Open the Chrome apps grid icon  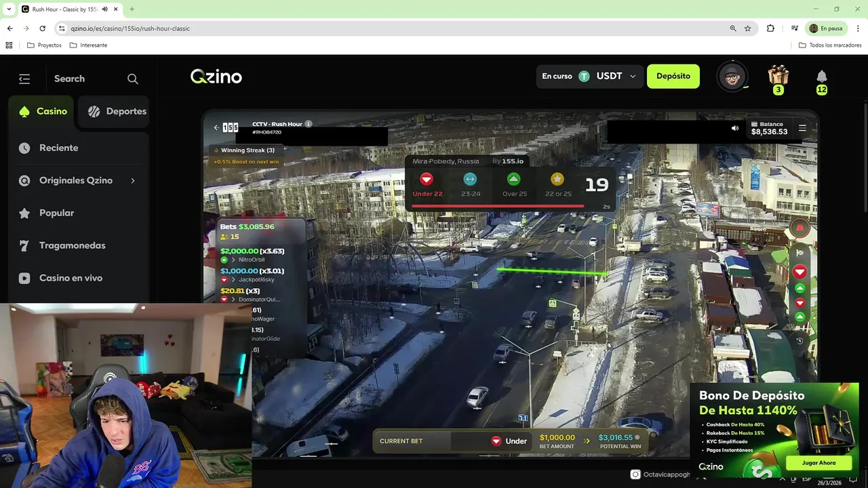9,45
